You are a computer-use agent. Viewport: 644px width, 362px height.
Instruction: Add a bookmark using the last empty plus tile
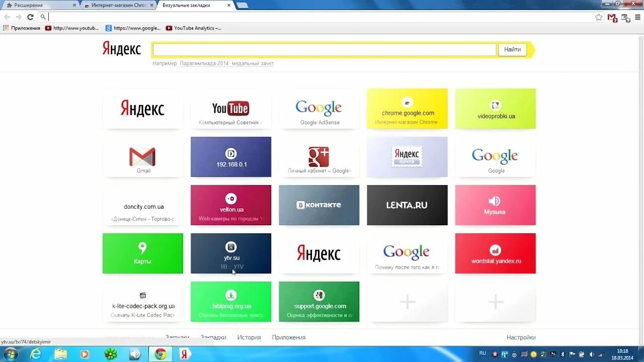point(496,302)
